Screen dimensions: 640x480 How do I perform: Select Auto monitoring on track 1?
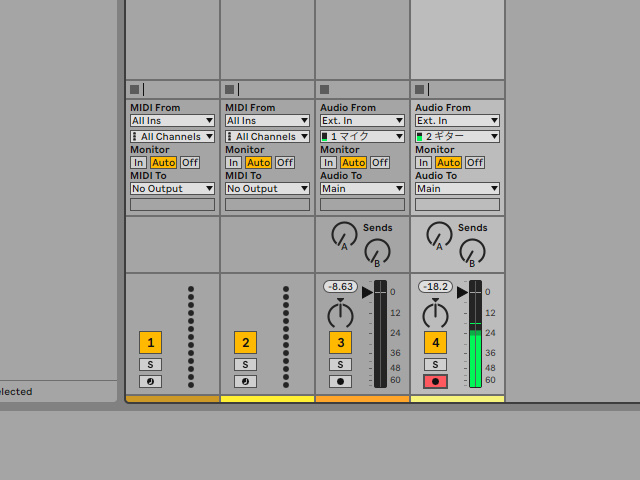[163, 162]
